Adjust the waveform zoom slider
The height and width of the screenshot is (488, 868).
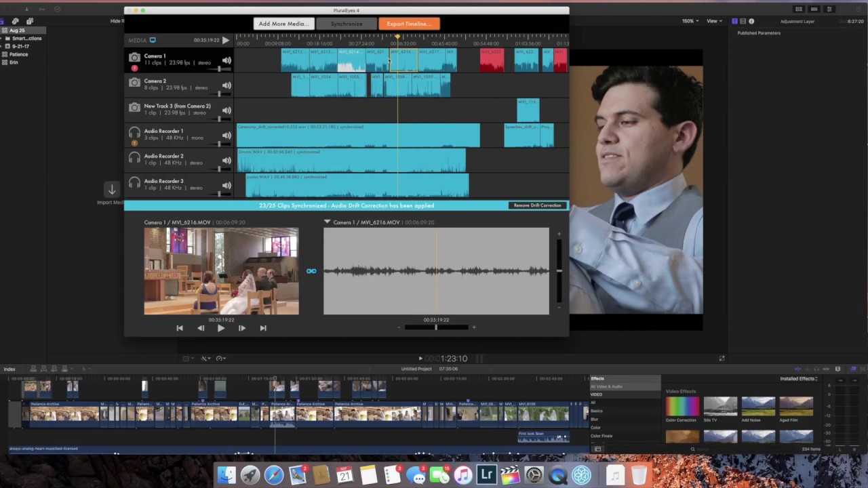coord(436,327)
